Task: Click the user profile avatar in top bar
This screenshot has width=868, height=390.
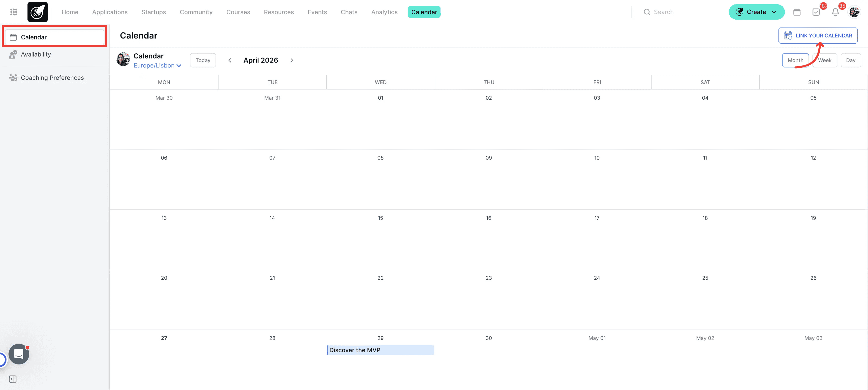Action: point(854,12)
